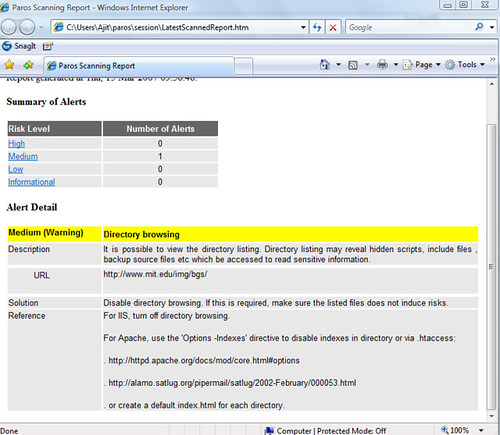Click the Home icon

tap(325, 64)
